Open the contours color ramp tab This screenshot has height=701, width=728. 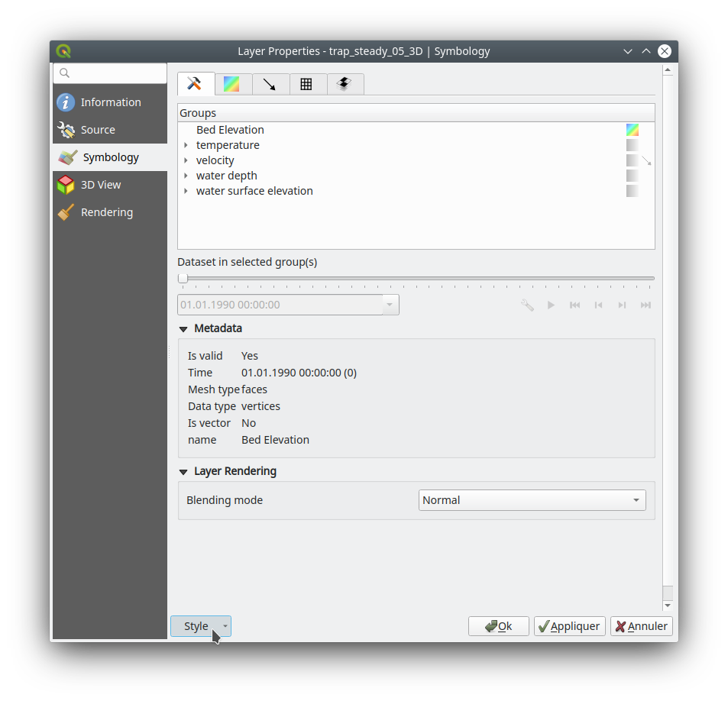pyautogui.click(x=232, y=84)
